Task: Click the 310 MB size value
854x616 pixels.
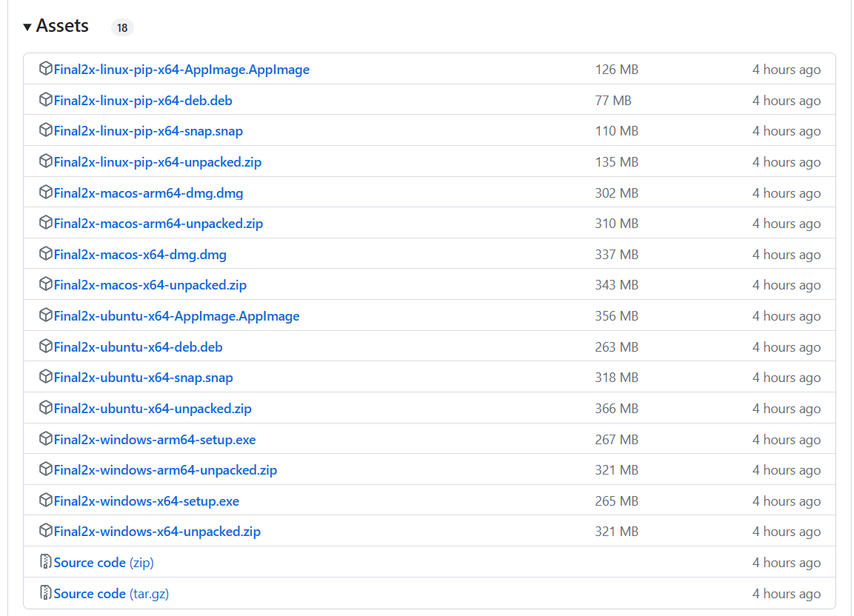Action: pos(616,224)
